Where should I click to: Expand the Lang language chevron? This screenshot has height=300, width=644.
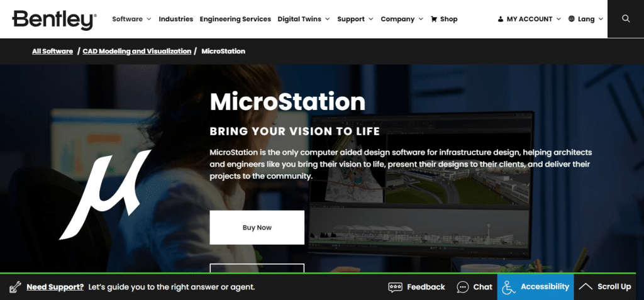click(x=601, y=19)
